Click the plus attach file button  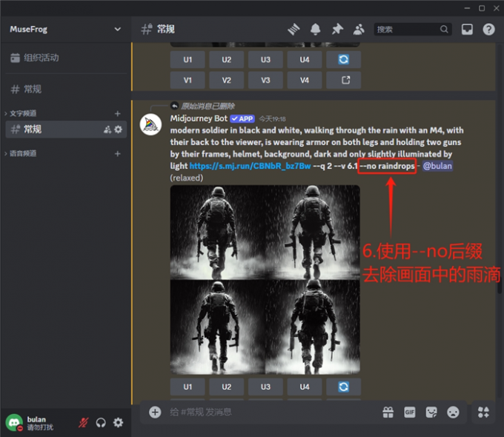(155, 412)
